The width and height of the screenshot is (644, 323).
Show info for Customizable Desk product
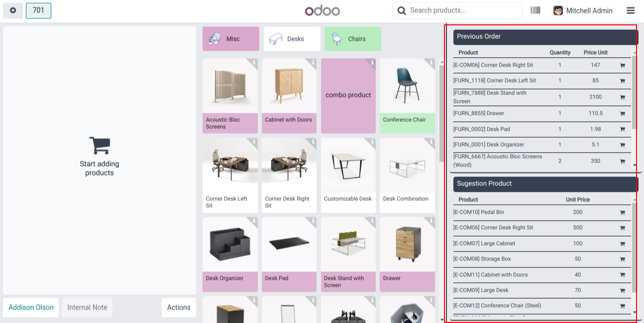tap(372, 142)
